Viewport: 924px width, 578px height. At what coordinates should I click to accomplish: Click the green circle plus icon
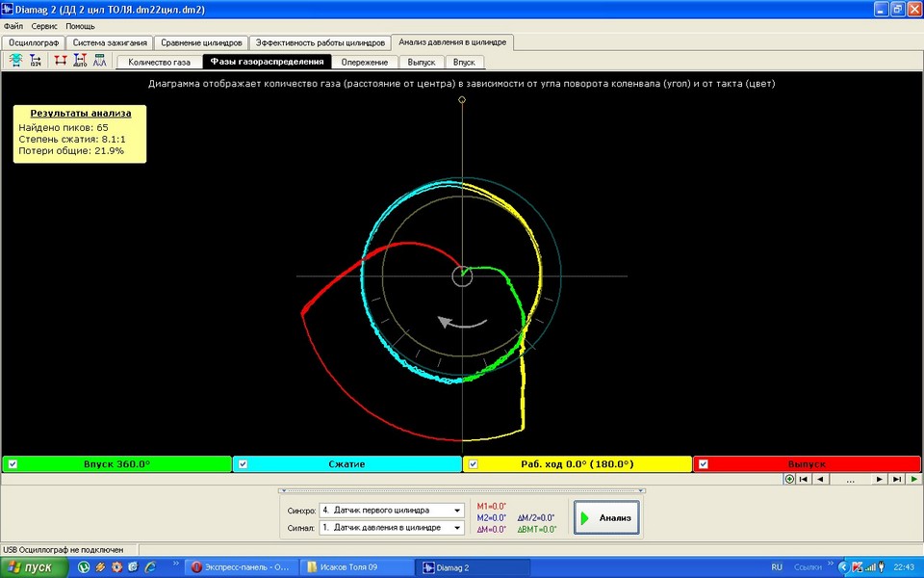tap(789, 479)
